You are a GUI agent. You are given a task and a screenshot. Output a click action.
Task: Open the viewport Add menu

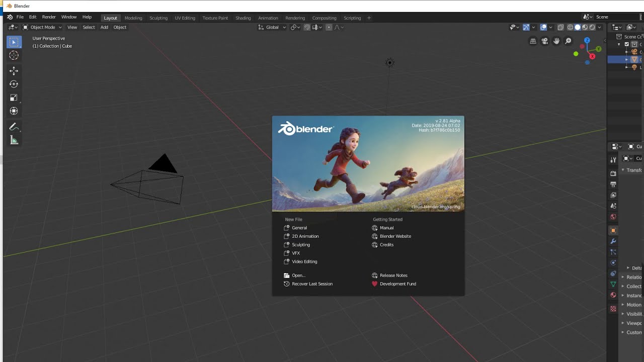pos(104,27)
